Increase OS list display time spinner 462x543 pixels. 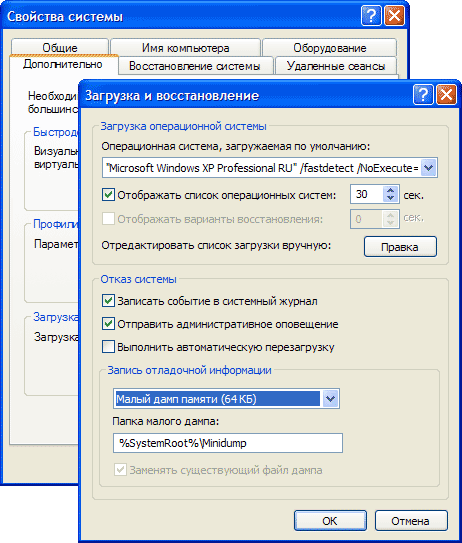tap(391, 190)
